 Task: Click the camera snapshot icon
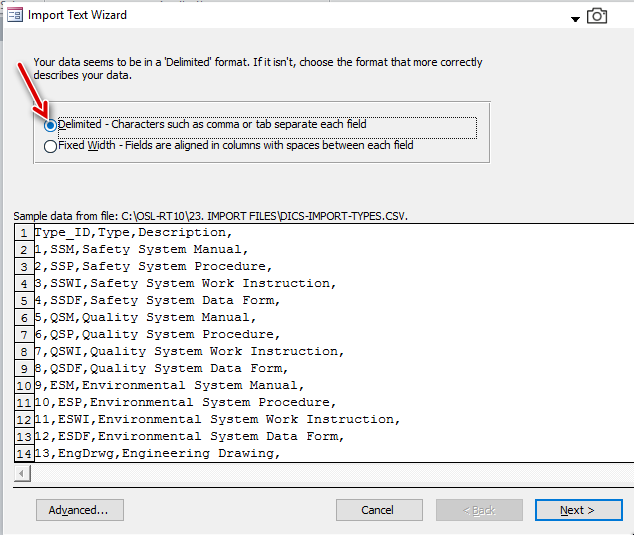pos(597,16)
